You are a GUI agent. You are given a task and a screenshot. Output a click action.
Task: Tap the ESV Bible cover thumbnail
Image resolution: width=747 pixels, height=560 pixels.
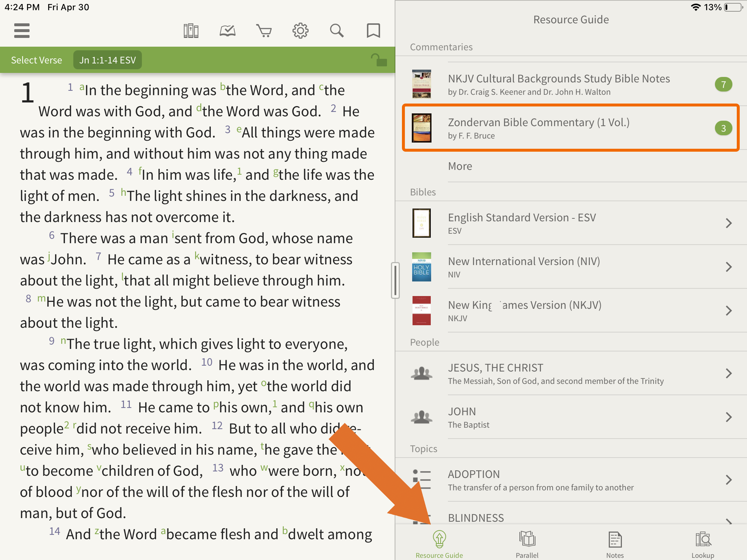click(x=421, y=223)
